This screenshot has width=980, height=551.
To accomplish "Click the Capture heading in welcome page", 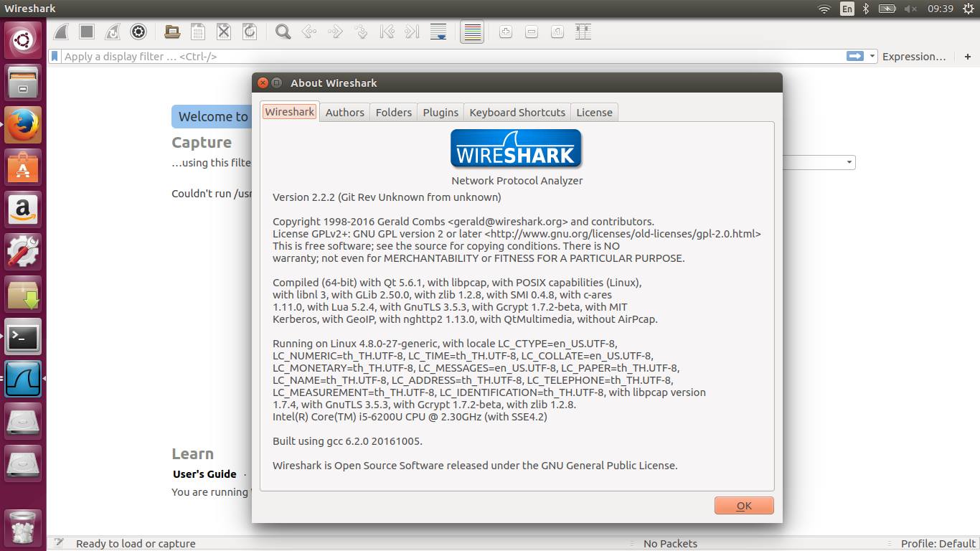I will [x=202, y=142].
